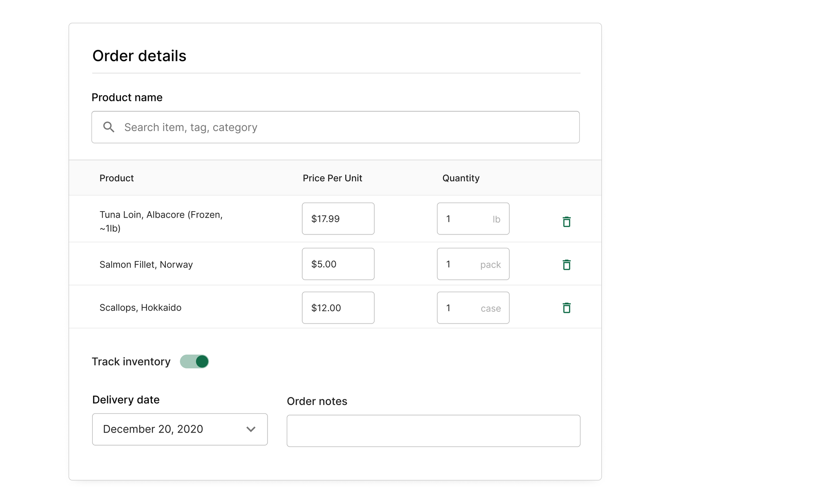
Task: Click the Tuna Loin quantity field in lb
Action: [x=473, y=219]
